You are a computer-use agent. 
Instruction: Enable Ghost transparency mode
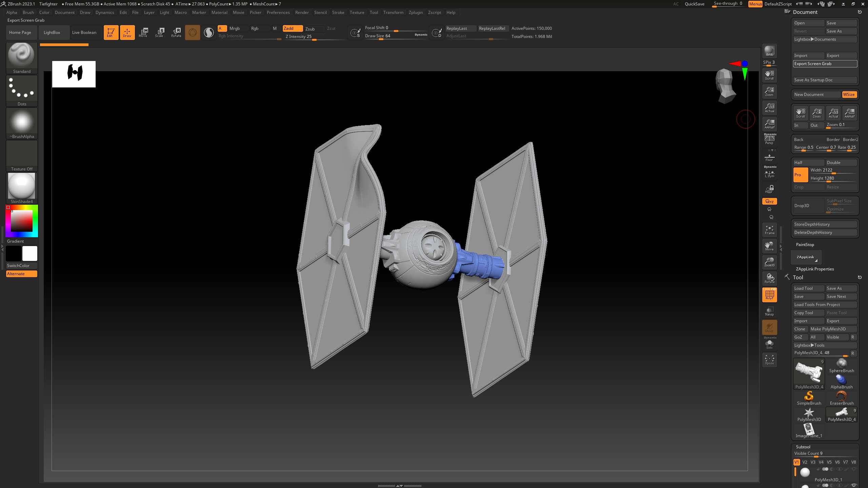coord(769,327)
